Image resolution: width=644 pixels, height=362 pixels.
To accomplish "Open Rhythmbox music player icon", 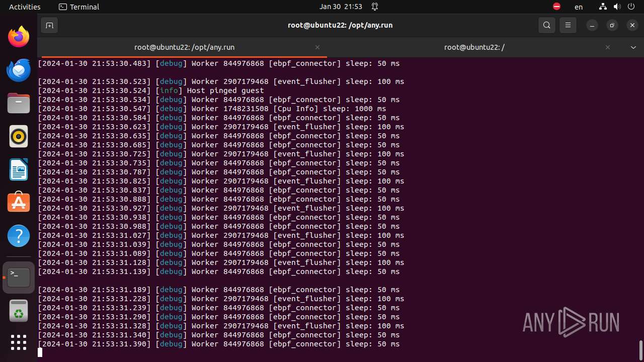I will coord(19,136).
